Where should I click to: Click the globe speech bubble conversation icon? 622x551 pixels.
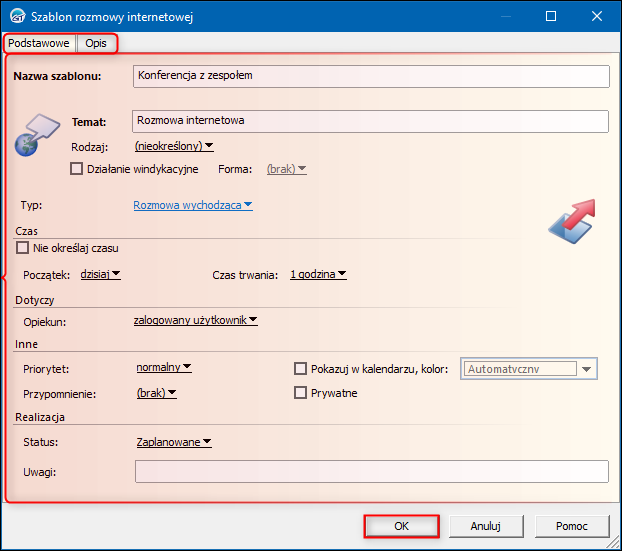coord(37,135)
